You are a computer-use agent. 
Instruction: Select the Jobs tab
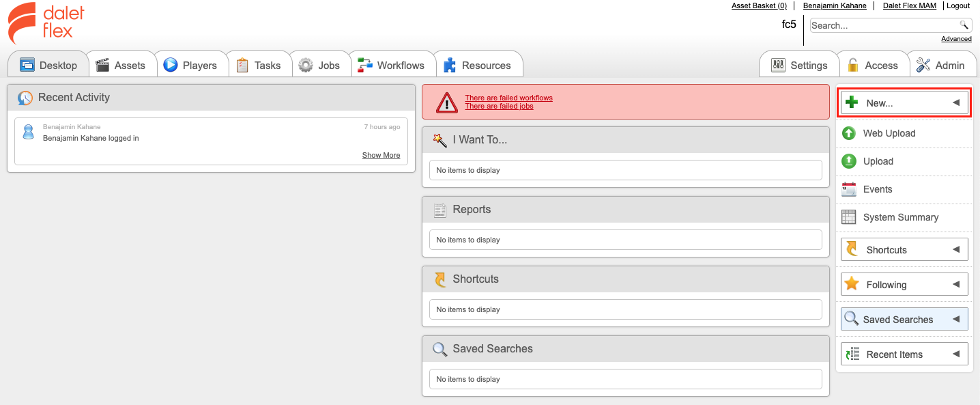(320, 65)
